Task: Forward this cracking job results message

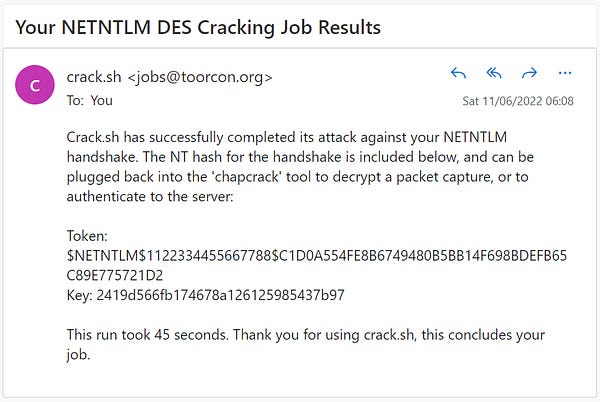Action: point(529,73)
